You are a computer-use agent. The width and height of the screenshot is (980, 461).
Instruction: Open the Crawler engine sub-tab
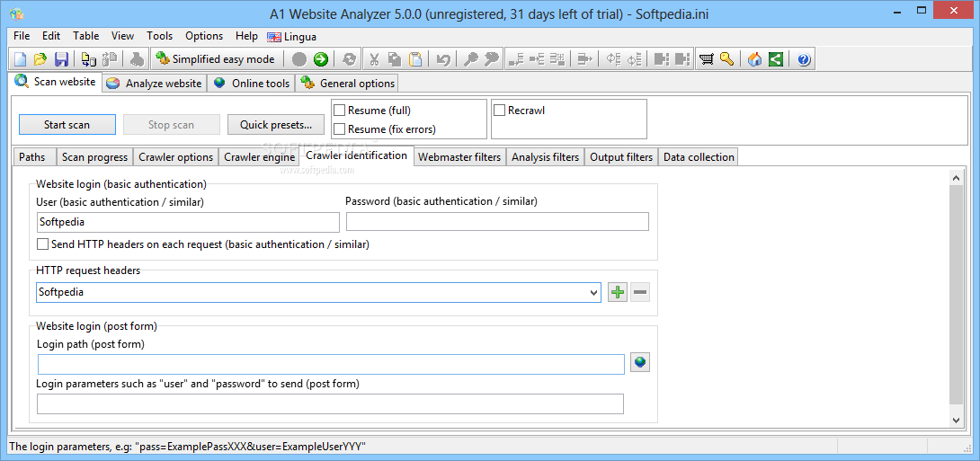pos(259,157)
